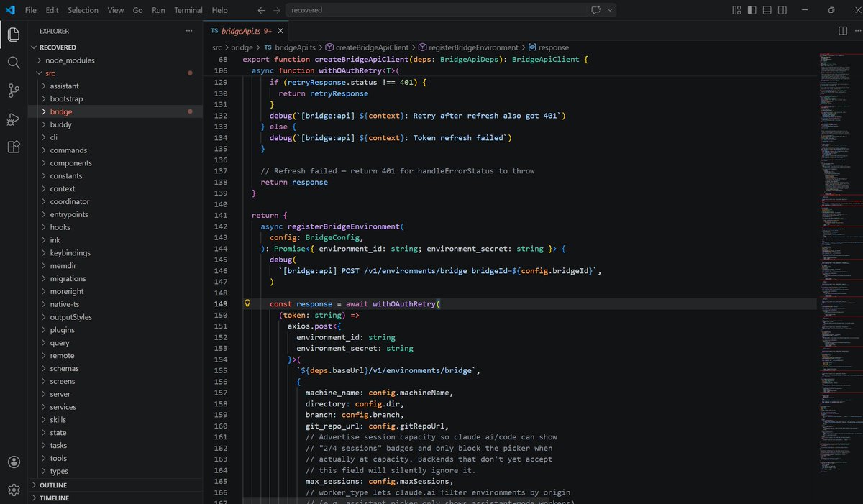
Task: Open Manage gear settings icon
Action: point(14,490)
